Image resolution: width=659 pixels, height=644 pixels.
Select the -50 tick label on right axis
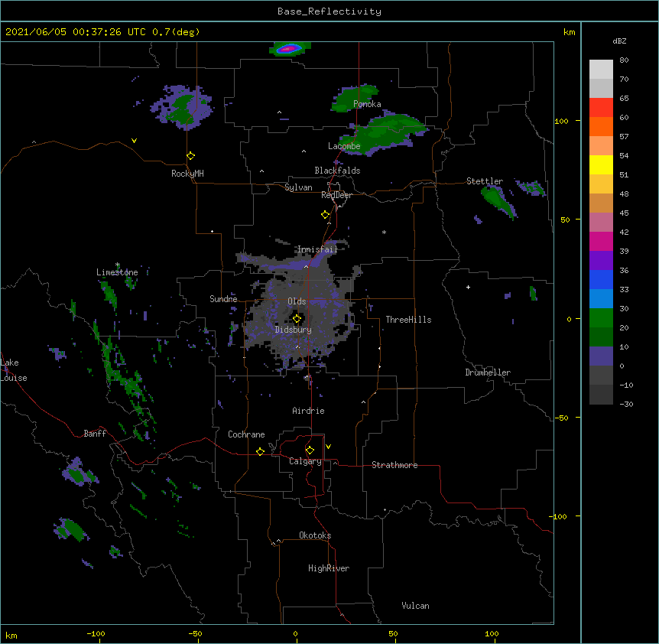561,418
